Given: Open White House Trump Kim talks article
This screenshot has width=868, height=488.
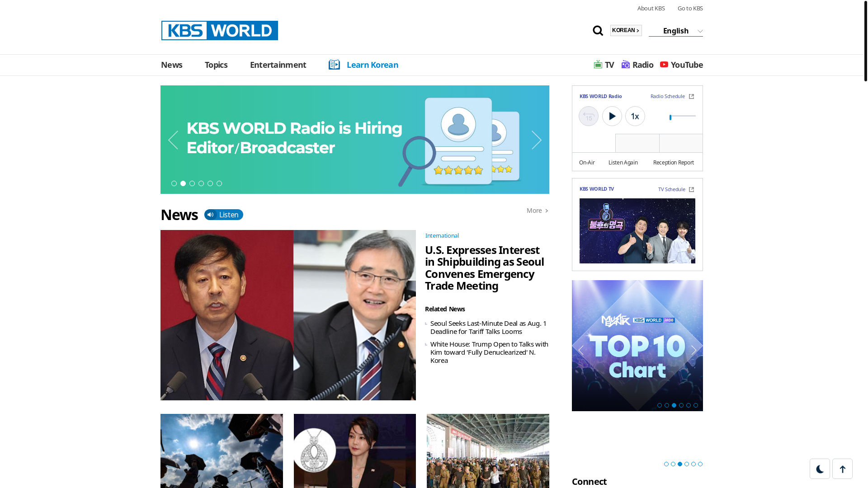Looking at the screenshot, I should [489, 352].
